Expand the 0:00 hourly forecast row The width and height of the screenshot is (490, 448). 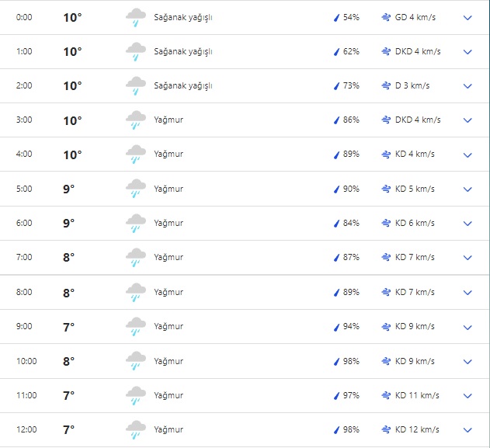[467, 17]
